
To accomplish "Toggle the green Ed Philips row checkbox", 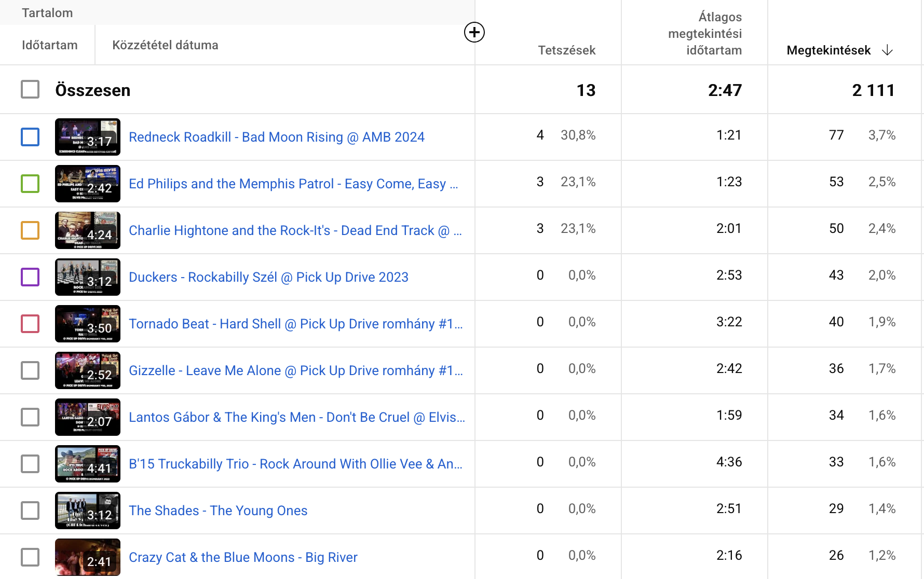I will [30, 184].
